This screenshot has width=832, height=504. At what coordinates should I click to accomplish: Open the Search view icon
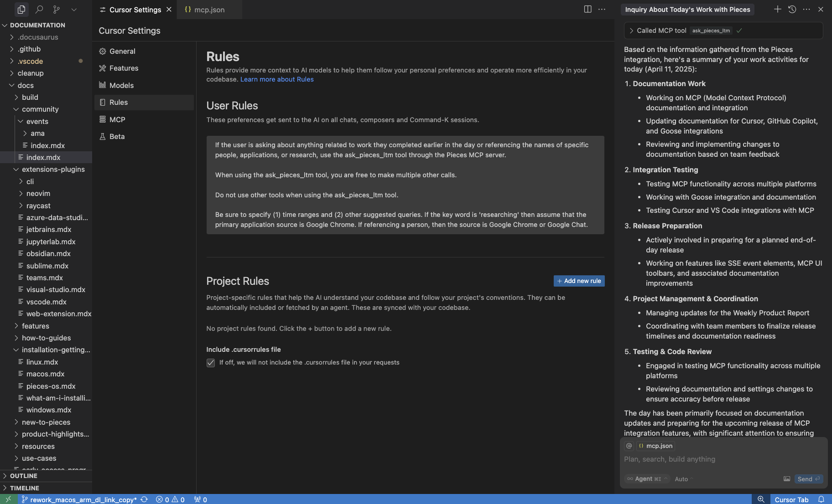pyautogui.click(x=39, y=9)
